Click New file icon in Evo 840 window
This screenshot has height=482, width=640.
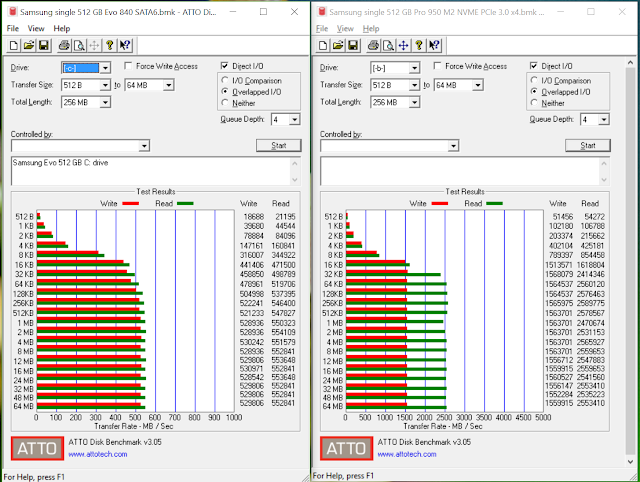click(13, 45)
